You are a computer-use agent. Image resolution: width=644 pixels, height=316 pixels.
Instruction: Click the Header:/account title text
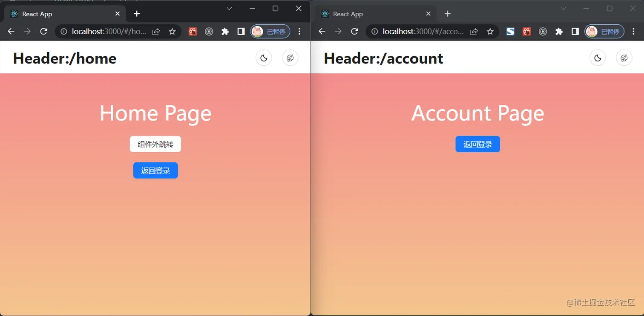(x=384, y=58)
